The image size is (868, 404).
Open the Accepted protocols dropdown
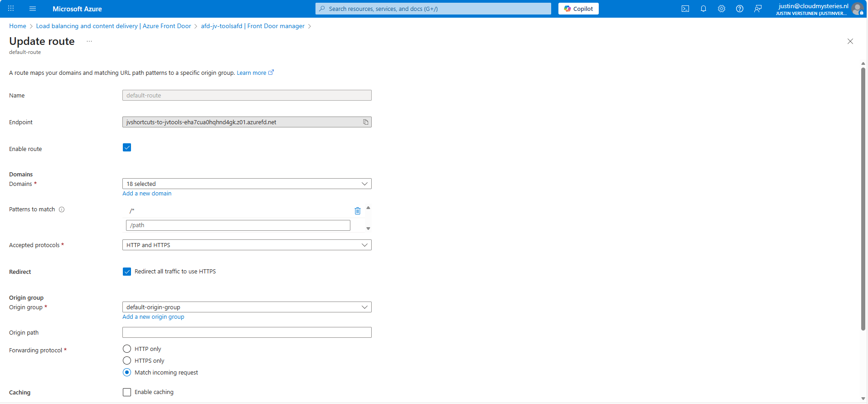pyautogui.click(x=247, y=245)
